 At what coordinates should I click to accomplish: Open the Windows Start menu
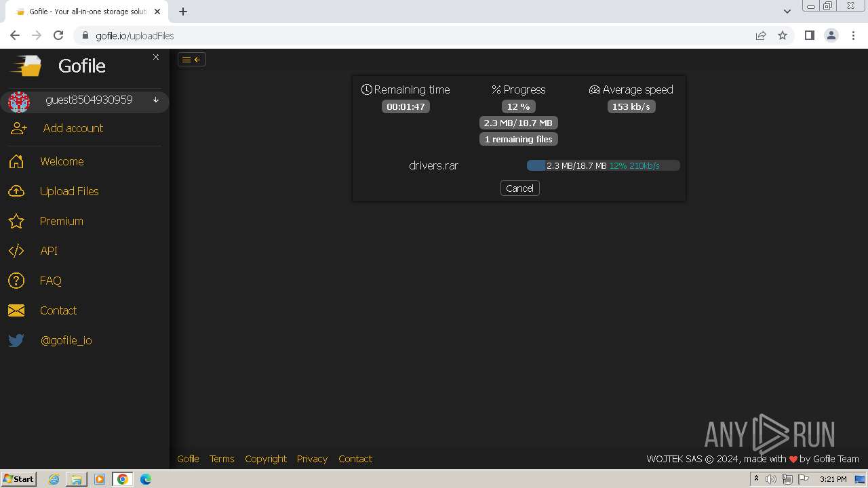(x=19, y=479)
